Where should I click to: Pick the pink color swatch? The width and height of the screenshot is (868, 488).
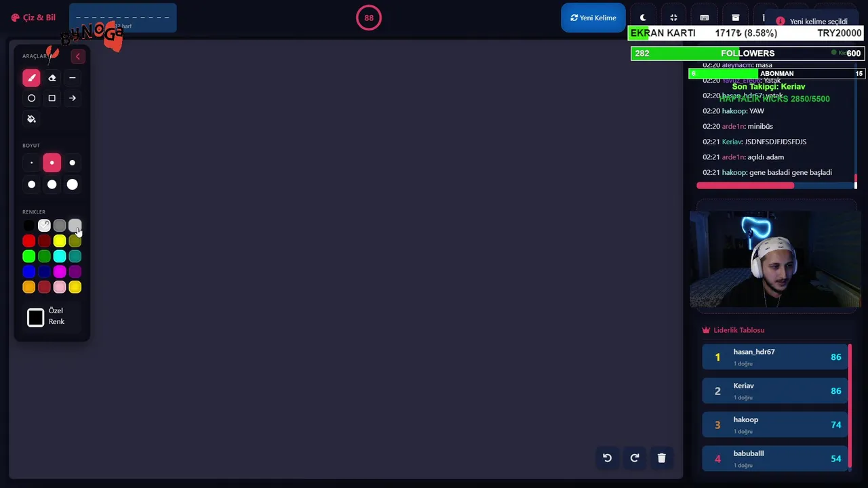pyautogui.click(x=60, y=287)
